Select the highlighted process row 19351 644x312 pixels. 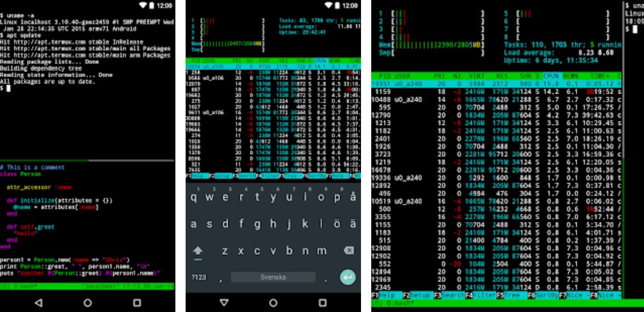496,84
